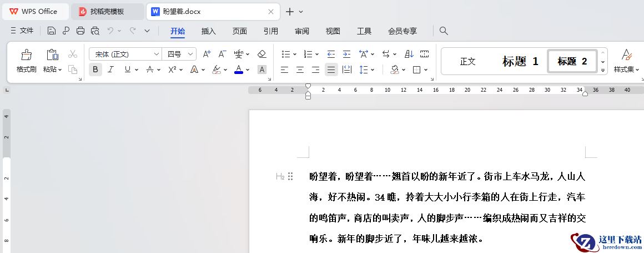Toggle superscript X² button

[173, 70]
